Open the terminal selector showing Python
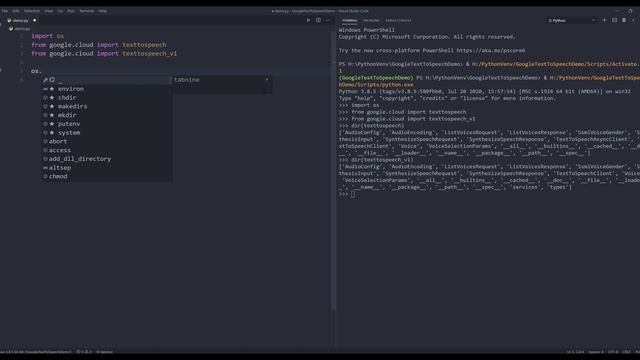Screen dimensions: 640x360 572,20
